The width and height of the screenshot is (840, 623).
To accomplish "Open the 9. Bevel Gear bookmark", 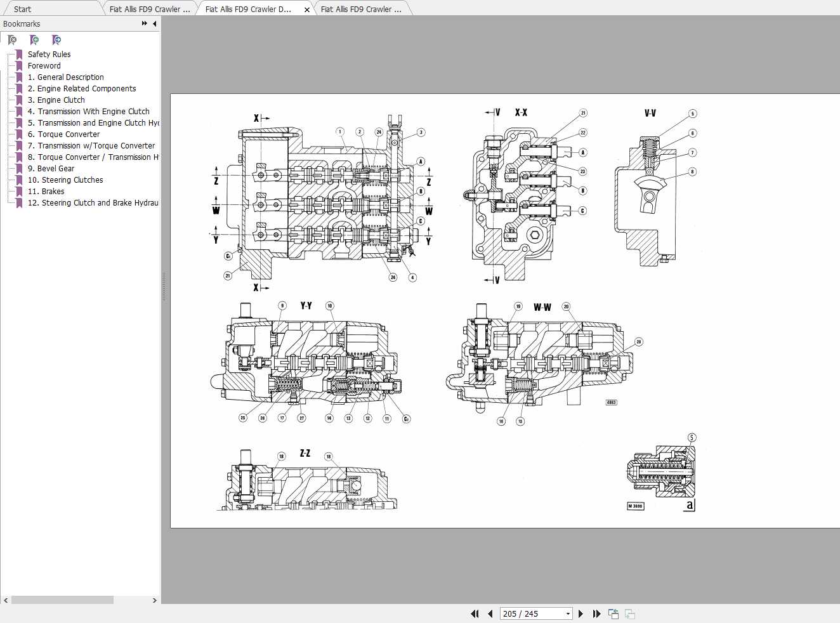I will click(51, 169).
